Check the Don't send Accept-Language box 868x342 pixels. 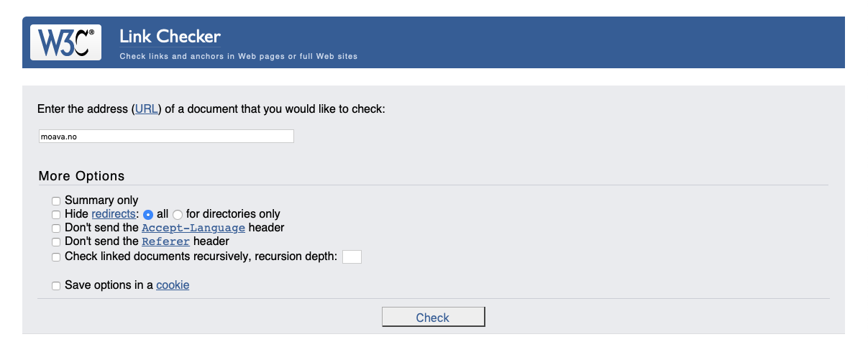(x=56, y=228)
